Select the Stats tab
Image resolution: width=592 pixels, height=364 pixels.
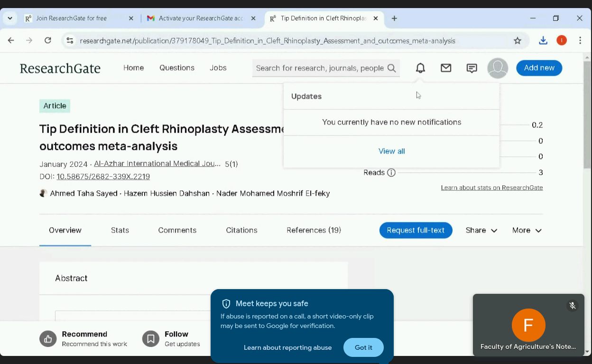click(x=120, y=230)
